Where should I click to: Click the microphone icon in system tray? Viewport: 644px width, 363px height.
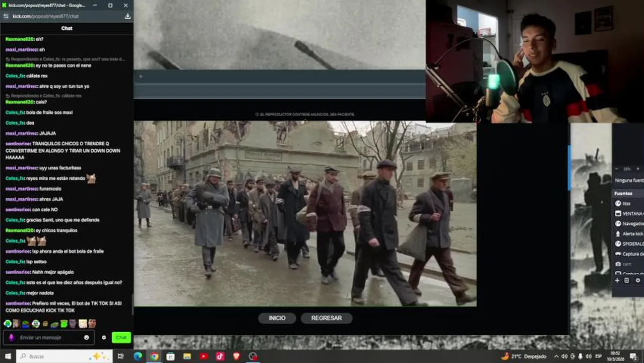pos(581,356)
